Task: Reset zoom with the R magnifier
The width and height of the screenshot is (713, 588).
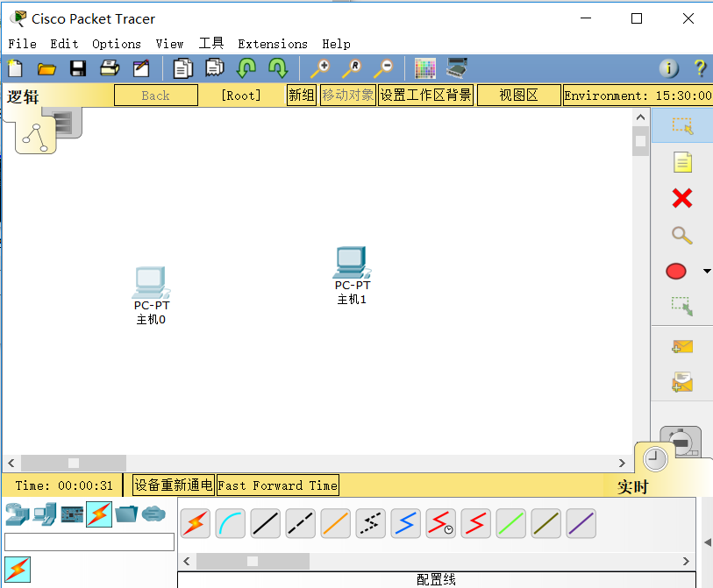Action: point(352,68)
